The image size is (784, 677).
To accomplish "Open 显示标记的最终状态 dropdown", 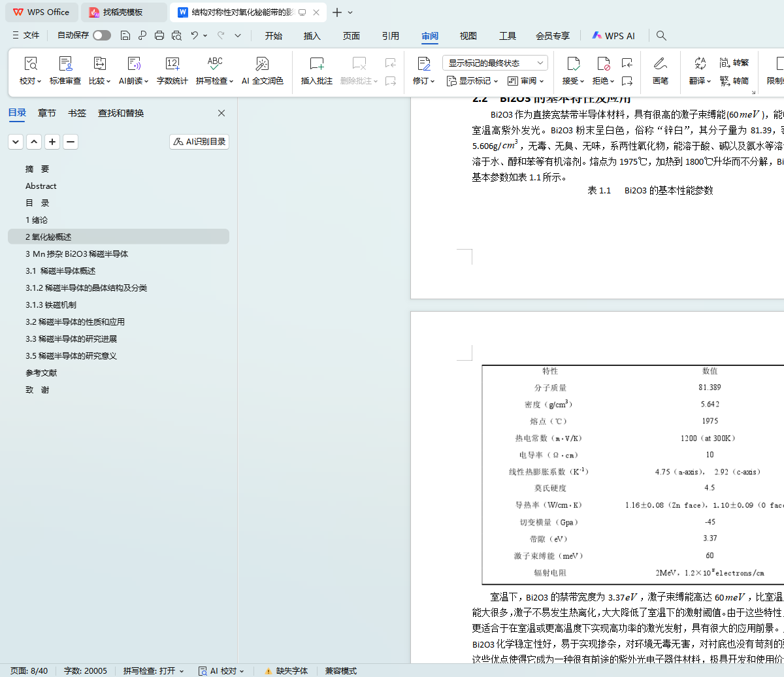I will (x=495, y=63).
